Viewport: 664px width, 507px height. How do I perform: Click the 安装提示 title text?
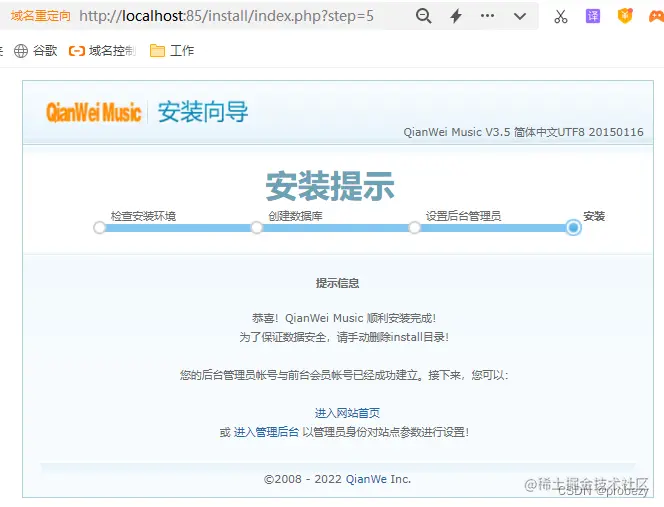pyautogui.click(x=330, y=186)
